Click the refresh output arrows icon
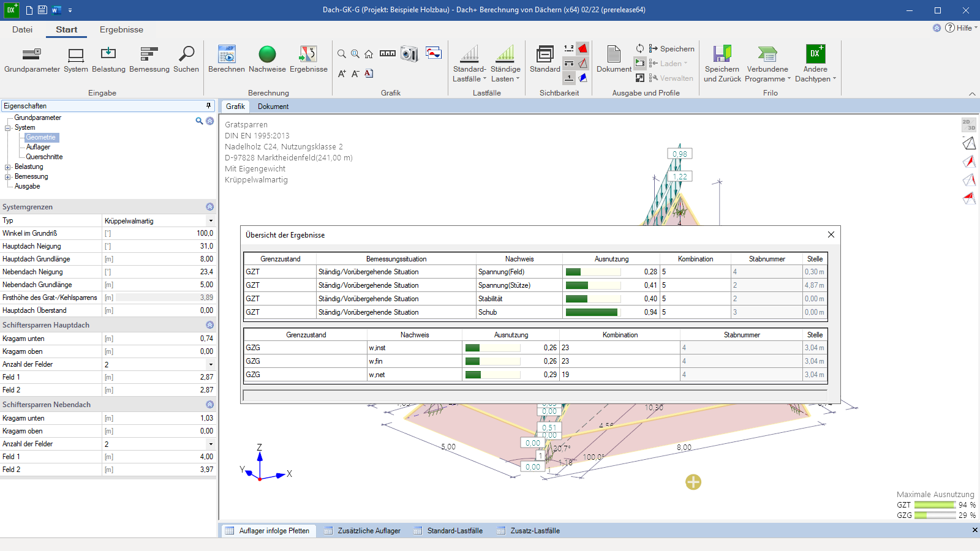The height and width of the screenshot is (551, 980). point(640,48)
